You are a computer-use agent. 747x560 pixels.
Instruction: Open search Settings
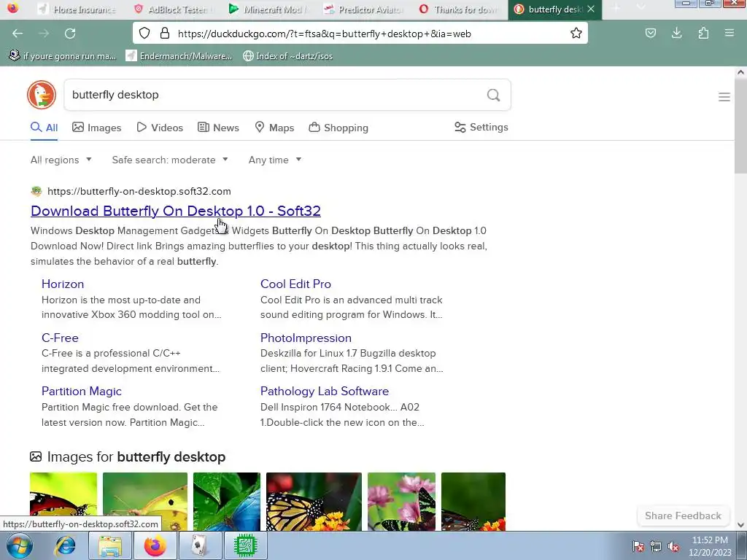coord(481,127)
